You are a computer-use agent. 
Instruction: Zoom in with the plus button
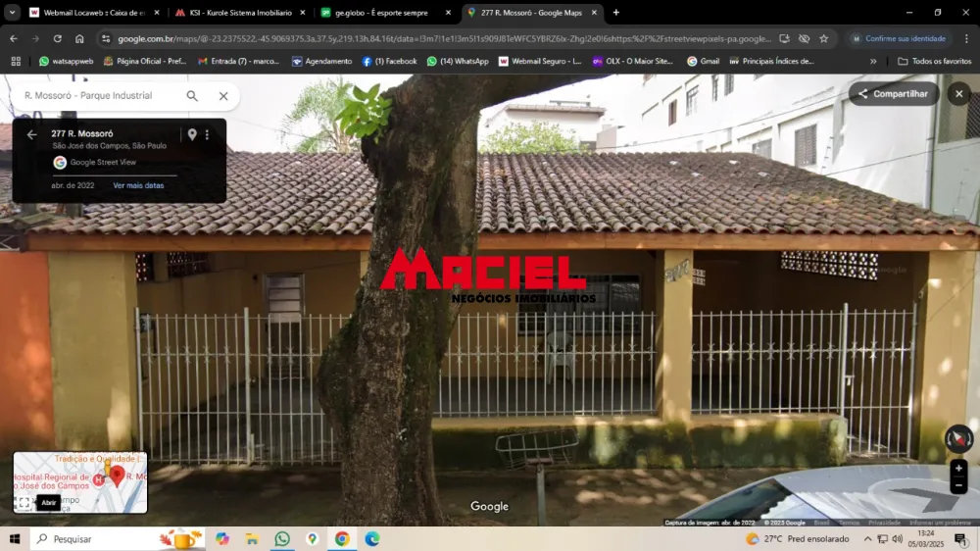[959, 468]
